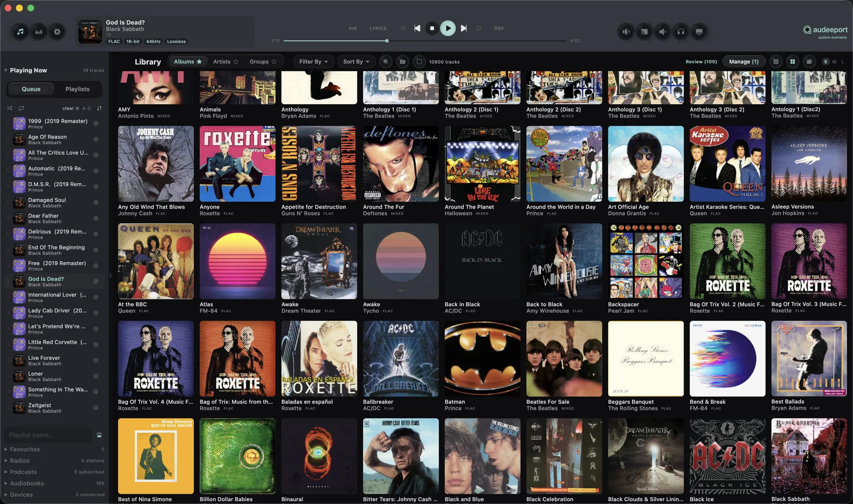853x504 pixels.
Task: Open the Ballbreaker album by AC/DC
Action: click(x=401, y=359)
